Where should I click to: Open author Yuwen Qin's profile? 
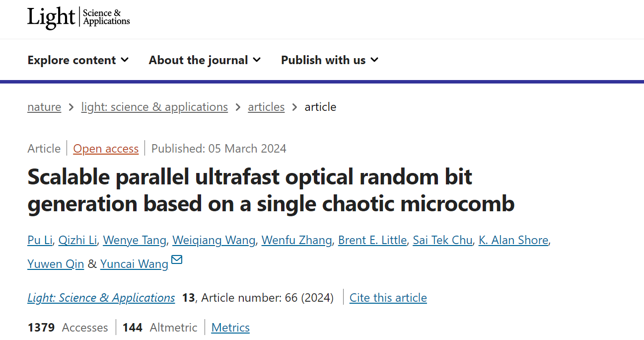(x=56, y=264)
